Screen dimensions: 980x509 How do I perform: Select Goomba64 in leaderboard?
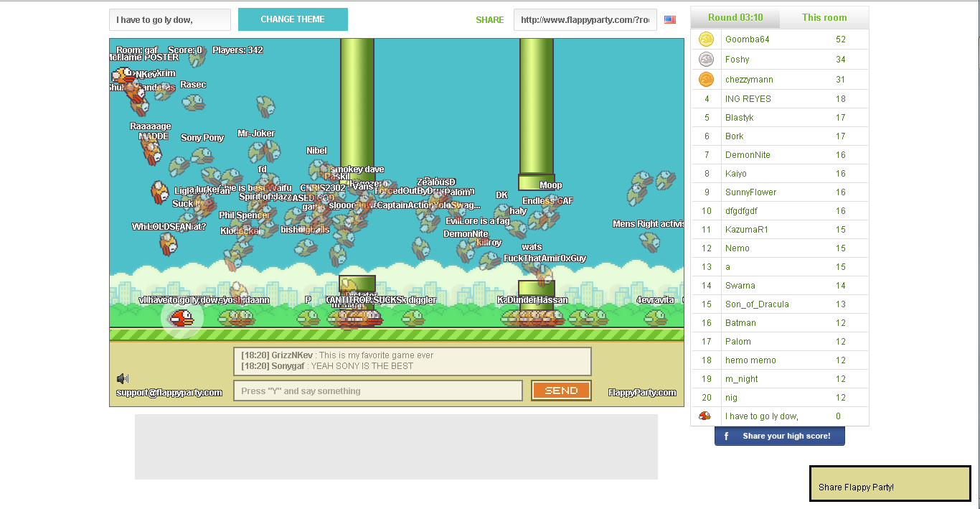click(x=780, y=39)
